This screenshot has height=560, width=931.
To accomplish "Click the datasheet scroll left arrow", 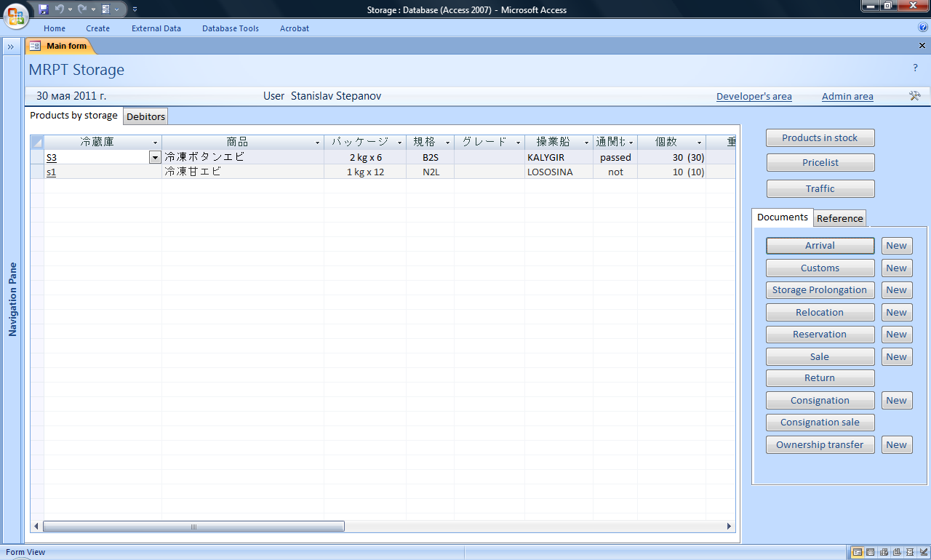I will (x=36, y=527).
